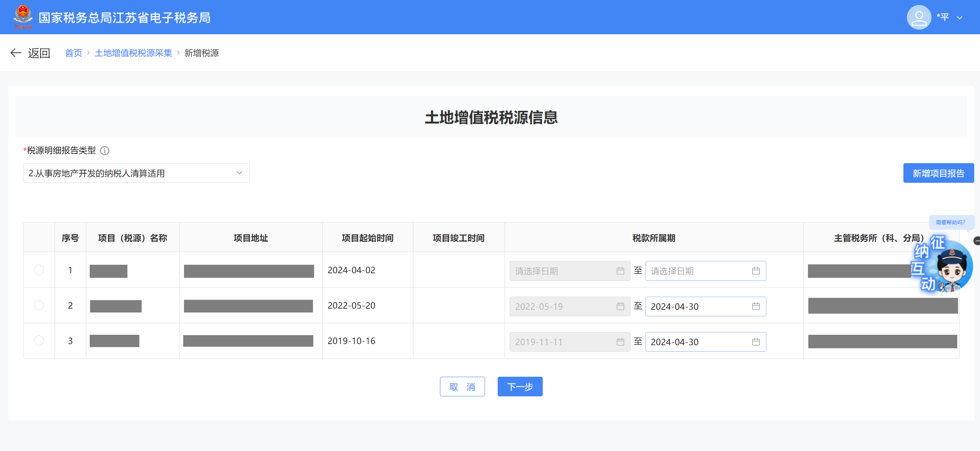Click calendar icon for row 3 end date

coord(756,342)
